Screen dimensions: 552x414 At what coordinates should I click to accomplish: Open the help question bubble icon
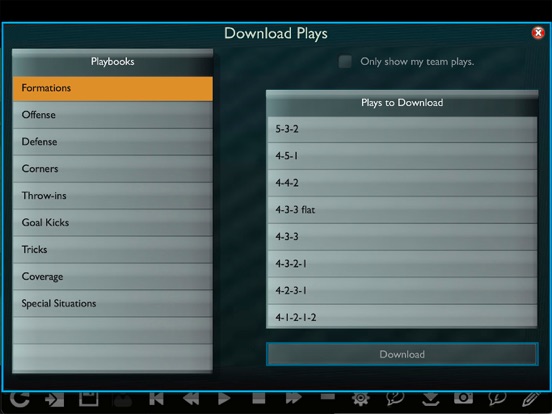click(395, 399)
